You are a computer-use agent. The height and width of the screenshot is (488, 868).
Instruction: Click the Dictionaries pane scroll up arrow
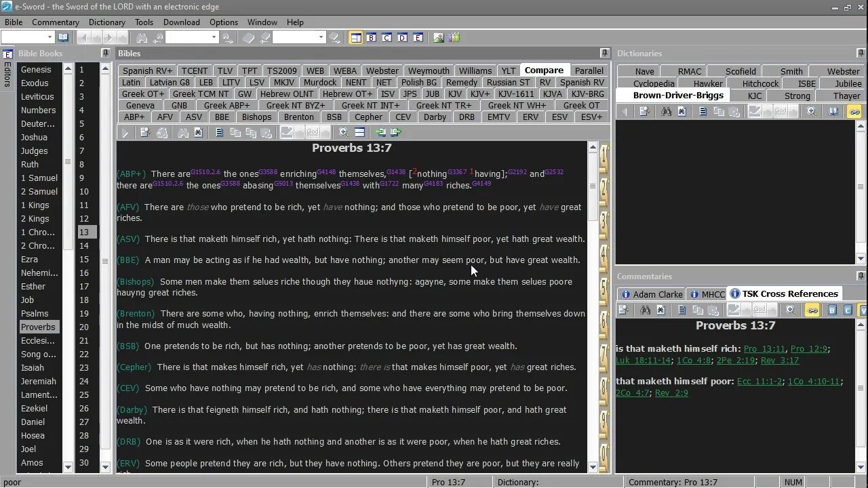pyautogui.click(x=861, y=126)
